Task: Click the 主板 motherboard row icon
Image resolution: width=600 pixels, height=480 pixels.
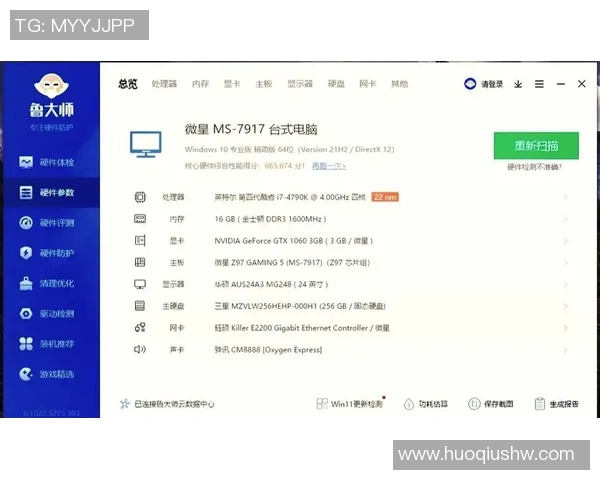Action: click(140, 262)
